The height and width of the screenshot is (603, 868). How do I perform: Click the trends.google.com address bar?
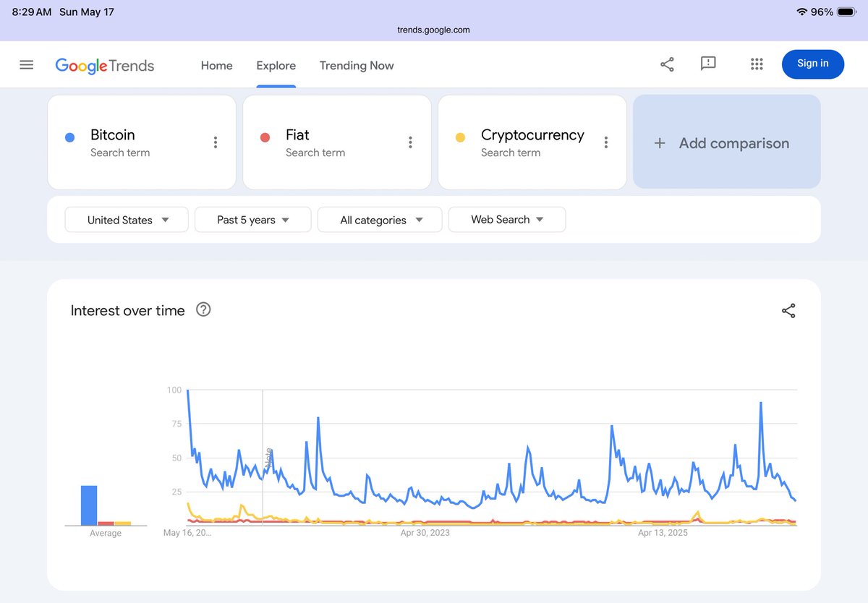coord(434,30)
